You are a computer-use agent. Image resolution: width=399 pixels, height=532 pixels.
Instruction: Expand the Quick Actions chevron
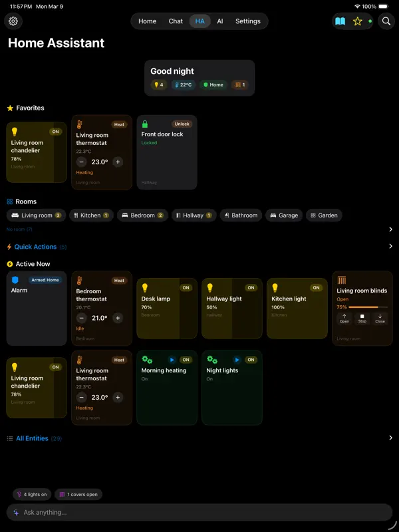click(390, 246)
